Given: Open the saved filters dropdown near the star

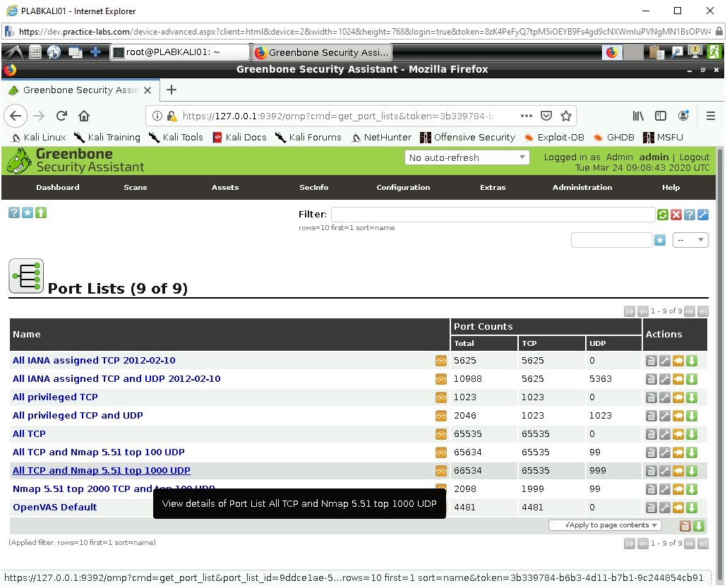Looking at the screenshot, I should [690, 240].
